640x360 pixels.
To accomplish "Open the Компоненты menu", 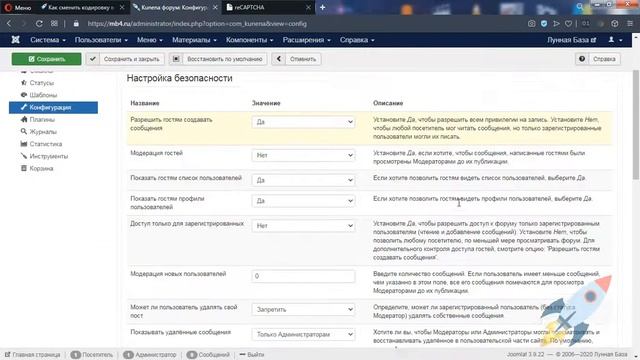I will point(249,40).
